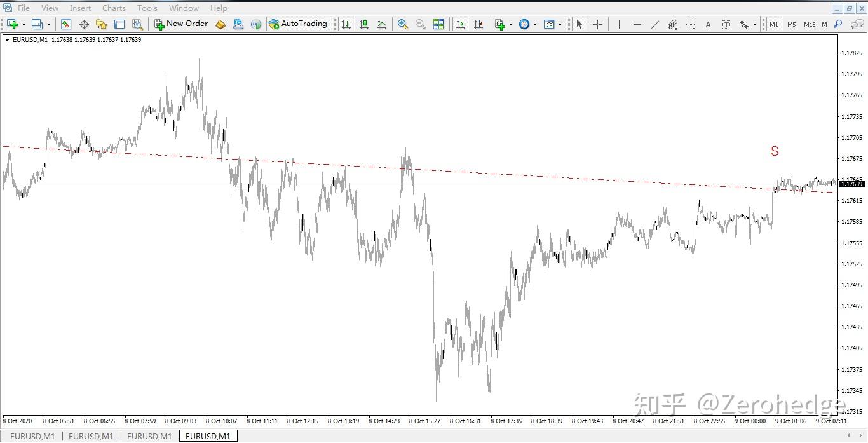Select the Text 'A' tool
This screenshot has width=868, height=443.
coord(708,24)
